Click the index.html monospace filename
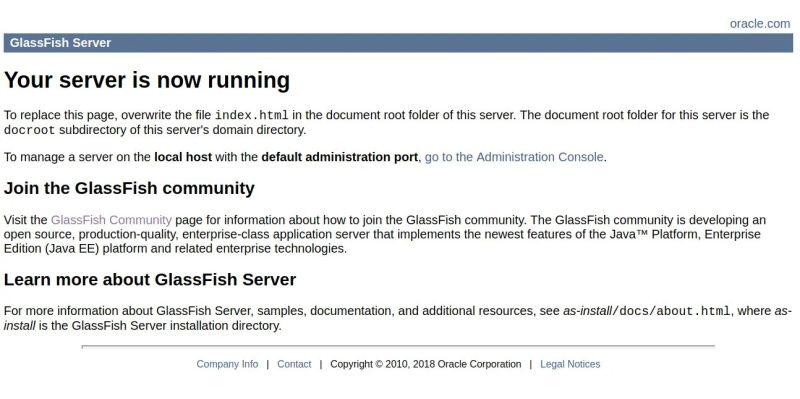The height and width of the screenshot is (399, 800). tap(252, 115)
